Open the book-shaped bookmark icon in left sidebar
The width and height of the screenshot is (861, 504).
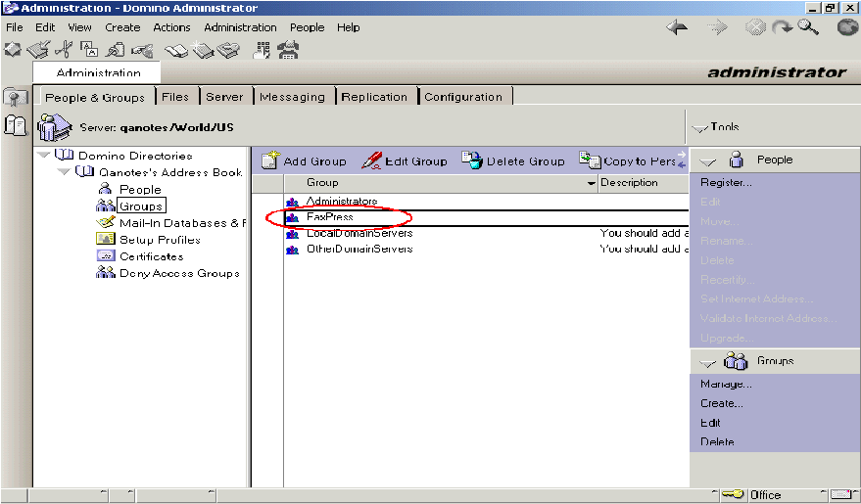[x=16, y=125]
